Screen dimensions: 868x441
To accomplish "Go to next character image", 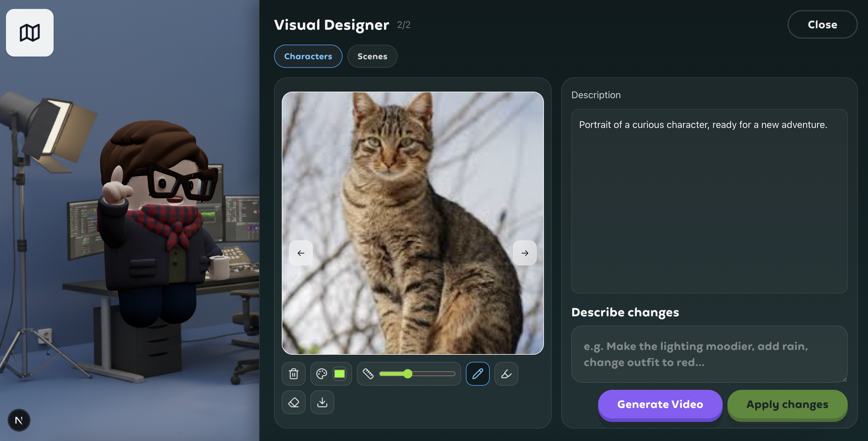I will coord(525,253).
